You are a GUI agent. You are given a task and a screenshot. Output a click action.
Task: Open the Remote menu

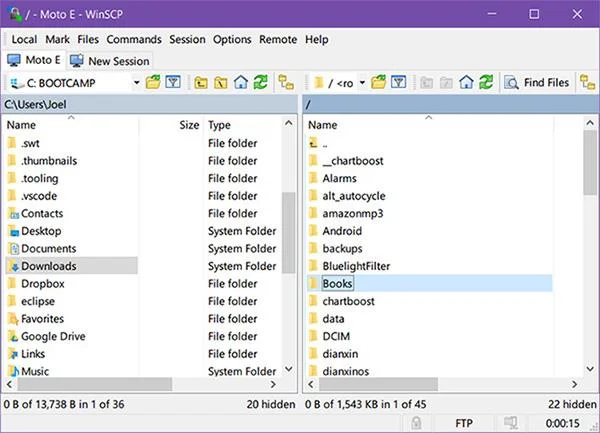tap(278, 39)
